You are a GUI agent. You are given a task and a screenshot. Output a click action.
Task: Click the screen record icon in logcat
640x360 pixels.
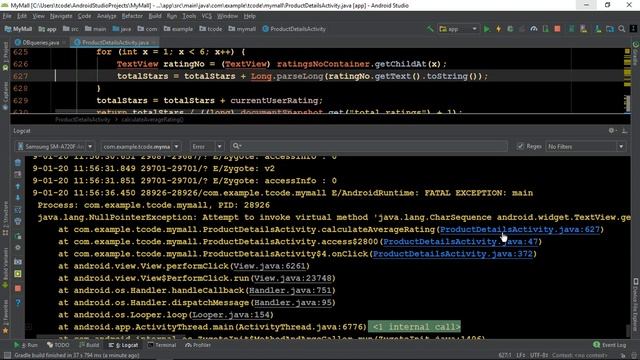[18, 274]
